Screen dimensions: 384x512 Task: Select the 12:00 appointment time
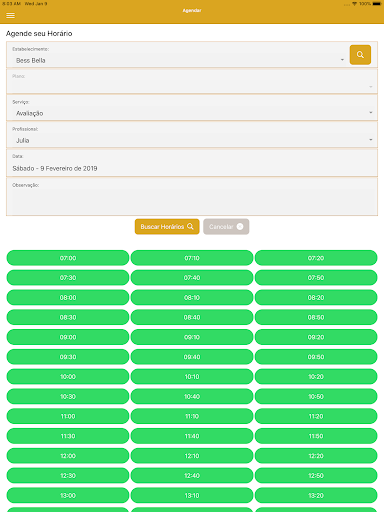click(x=68, y=456)
